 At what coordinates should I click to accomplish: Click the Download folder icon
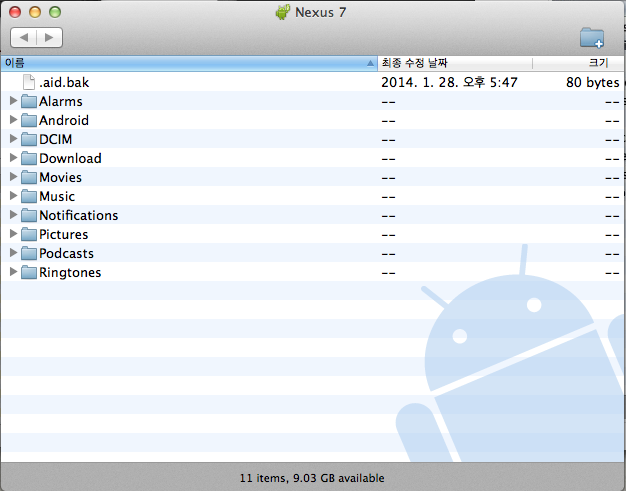(29, 158)
